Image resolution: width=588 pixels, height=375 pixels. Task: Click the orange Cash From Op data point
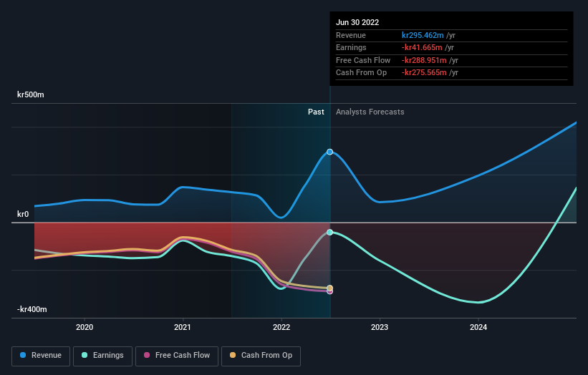coord(329,288)
